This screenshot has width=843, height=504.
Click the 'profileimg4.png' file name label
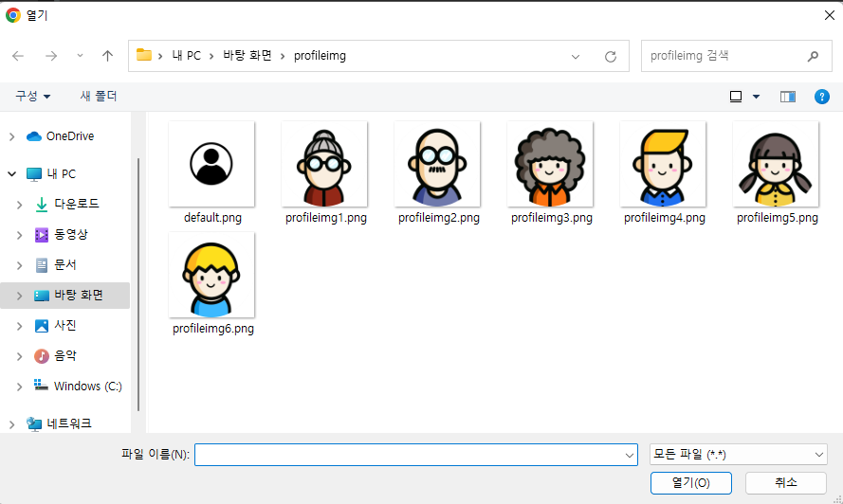[x=665, y=218]
